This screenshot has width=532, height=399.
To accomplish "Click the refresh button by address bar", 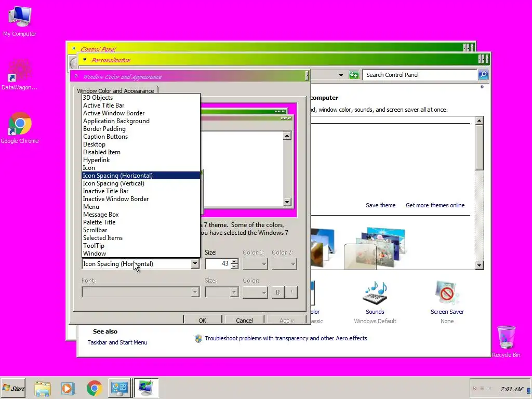I will (x=353, y=75).
